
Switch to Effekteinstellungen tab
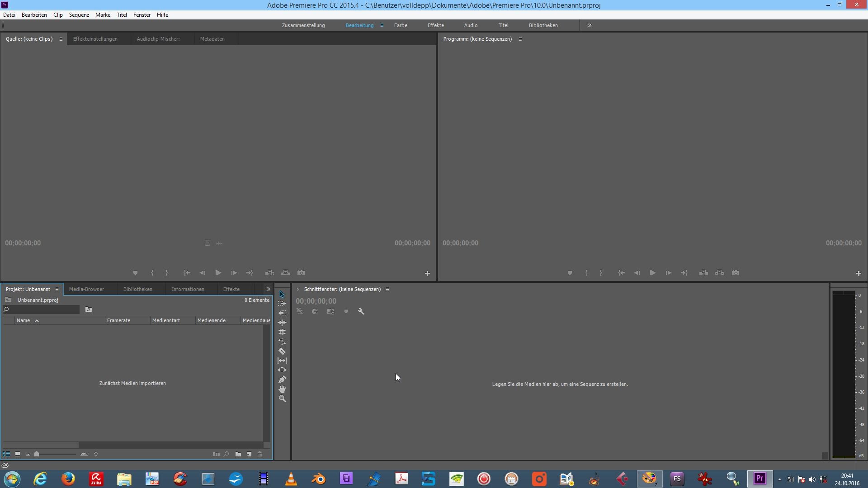tap(95, 39)
